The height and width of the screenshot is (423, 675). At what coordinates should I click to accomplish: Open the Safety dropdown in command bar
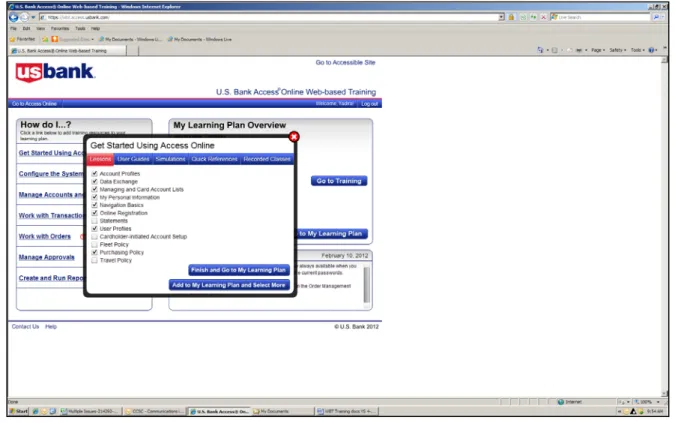pos(617,50)
